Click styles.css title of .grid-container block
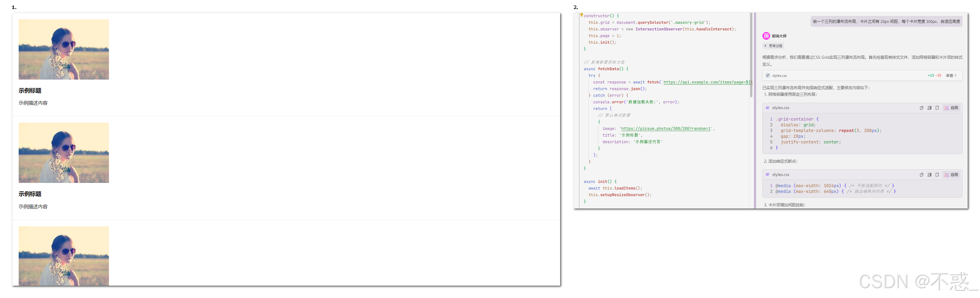Viewport: 980px width, 298px height. 781,108
